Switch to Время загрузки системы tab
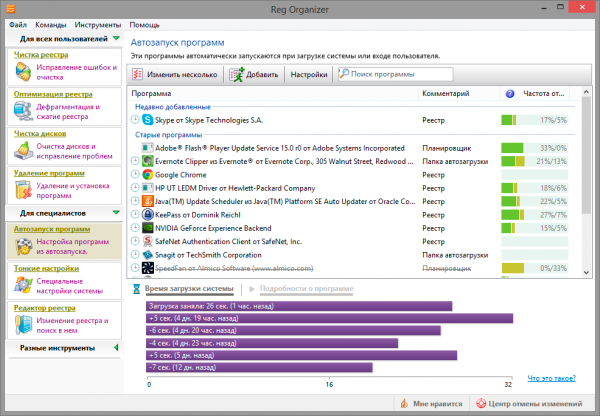 [189, 289]
